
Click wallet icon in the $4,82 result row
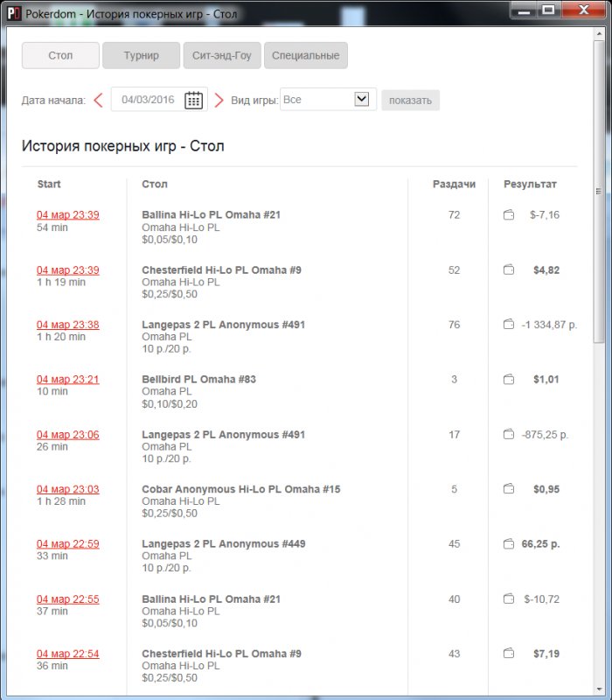509,269
